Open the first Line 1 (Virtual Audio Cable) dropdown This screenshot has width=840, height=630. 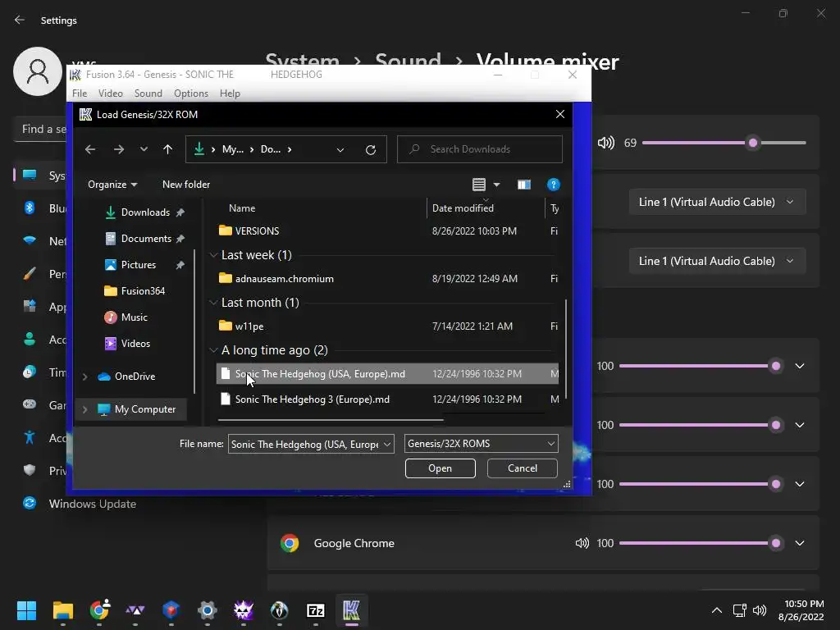click(x=717, y=202)
